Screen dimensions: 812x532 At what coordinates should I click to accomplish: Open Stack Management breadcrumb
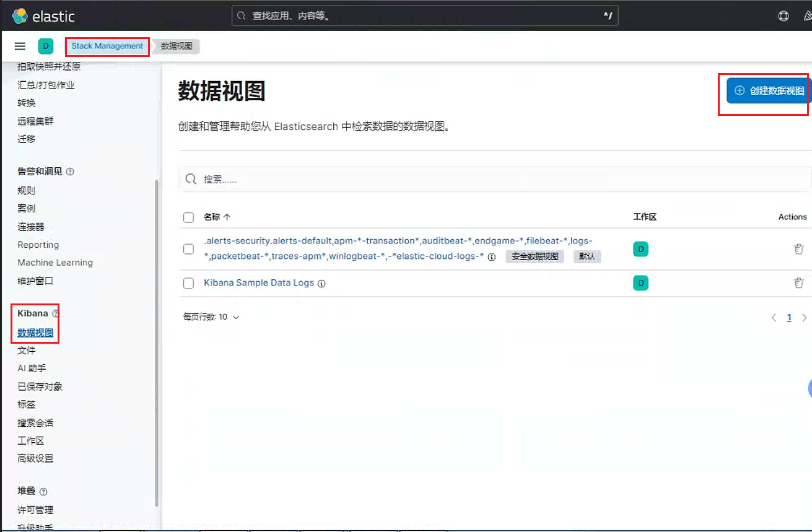(107, 46)
